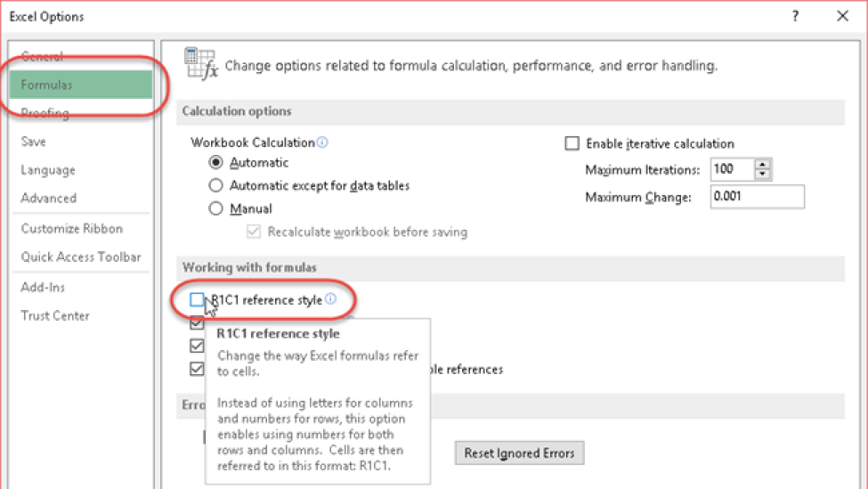The width and height of the screenshot is (868, 489).
Task: Toggle Recalculate workbook before saving
Action: (254, 232)
